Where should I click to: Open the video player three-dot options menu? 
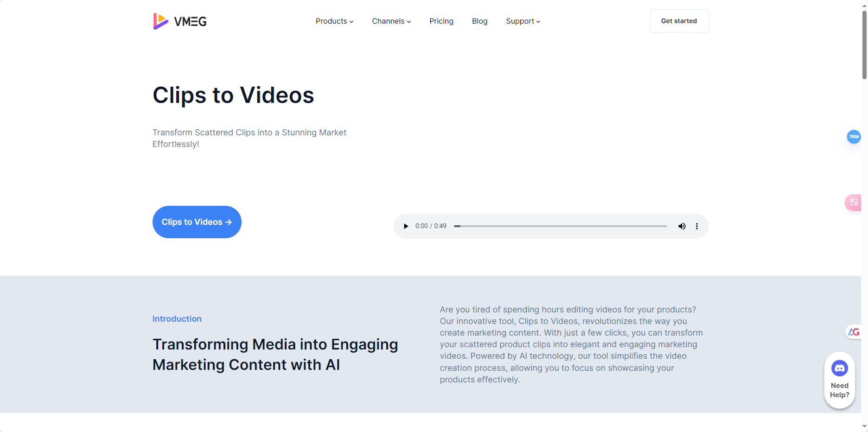tap(697, 226)
